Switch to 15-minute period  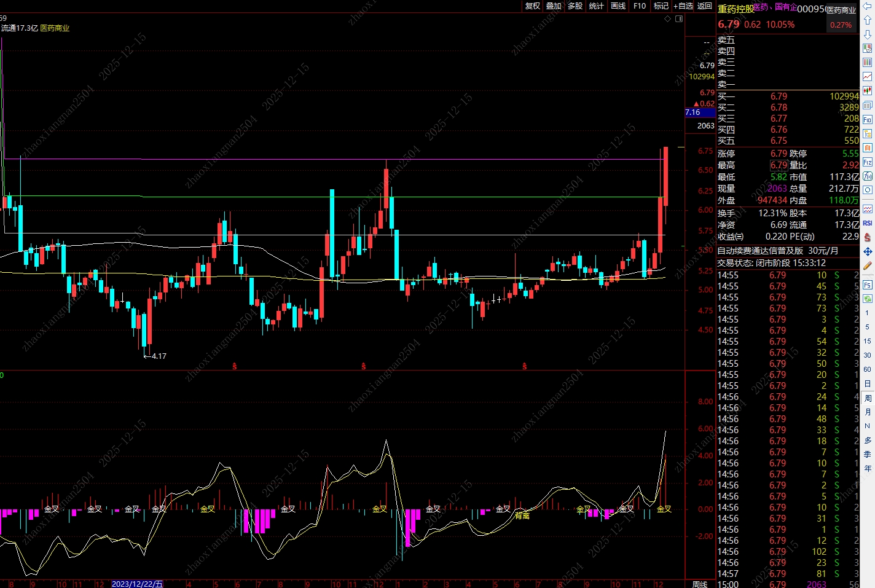click(867, 341)
